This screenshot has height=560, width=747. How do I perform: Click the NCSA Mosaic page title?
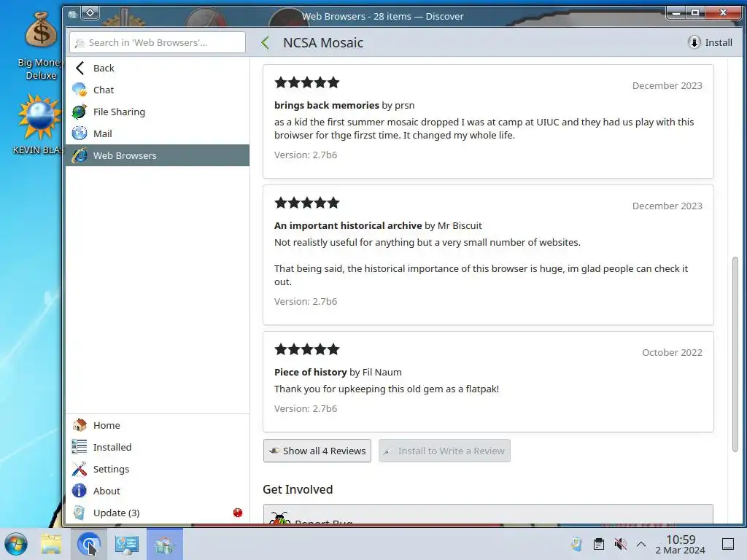(x=323, y=42)
